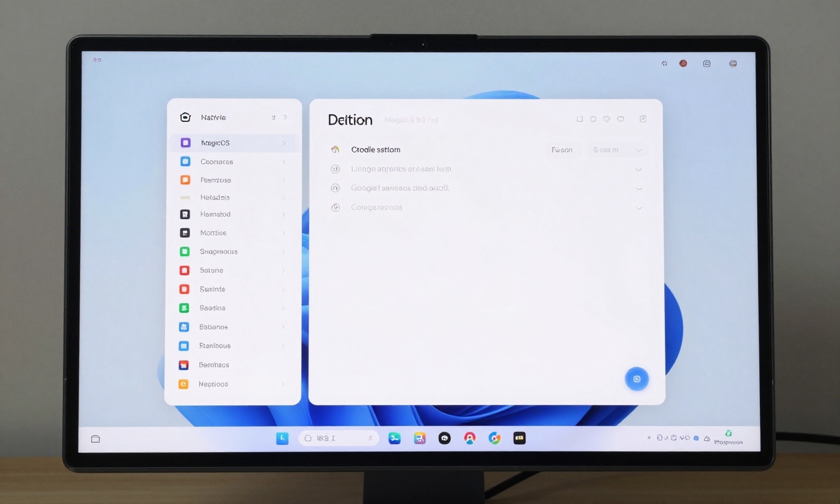840x504 pixels.
Task: Click the comment bubble icon in panel header
Action: coord(621,119)
